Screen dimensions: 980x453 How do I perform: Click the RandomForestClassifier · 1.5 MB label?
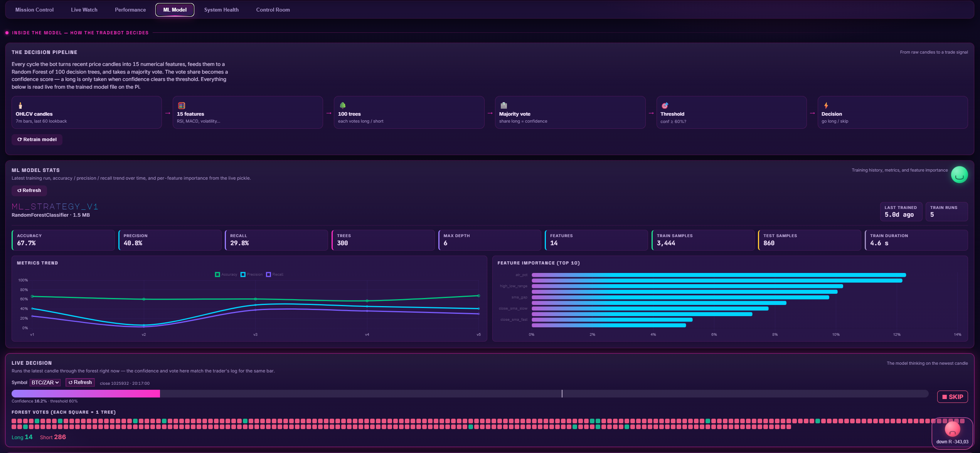click(x=51, y=215)
